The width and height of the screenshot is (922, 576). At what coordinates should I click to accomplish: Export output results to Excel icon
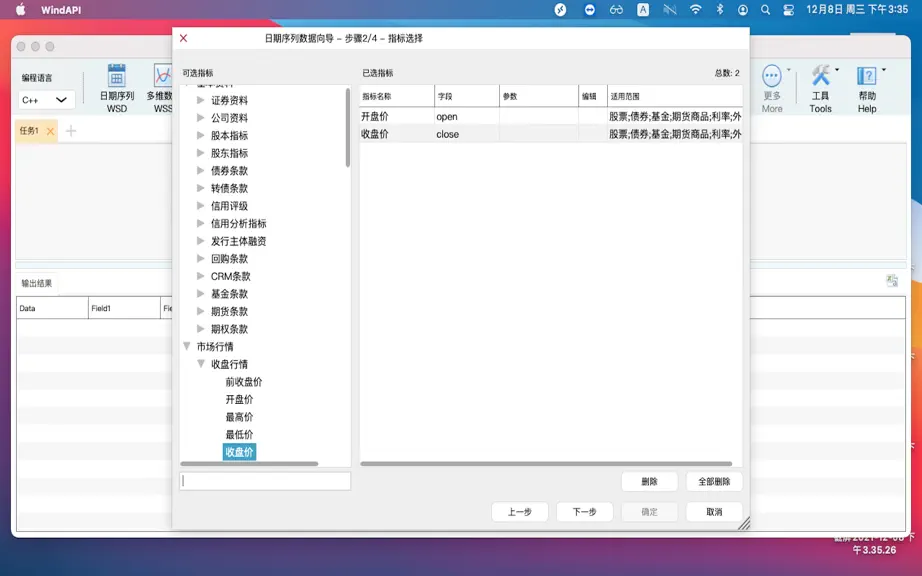892,281
